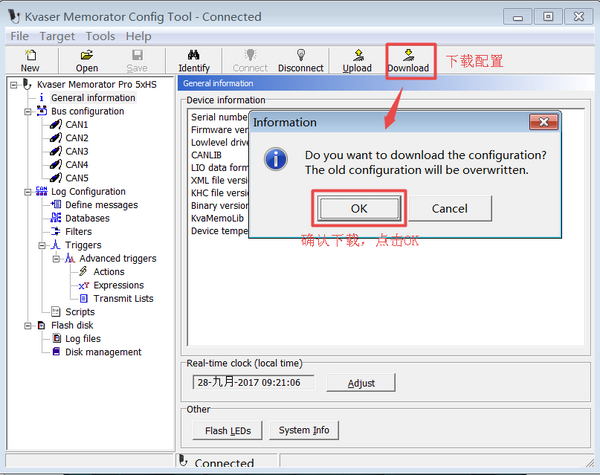Viewport: 600px width, 475px height.
Task: Click the System Info button
Action: tap(304, 430)
